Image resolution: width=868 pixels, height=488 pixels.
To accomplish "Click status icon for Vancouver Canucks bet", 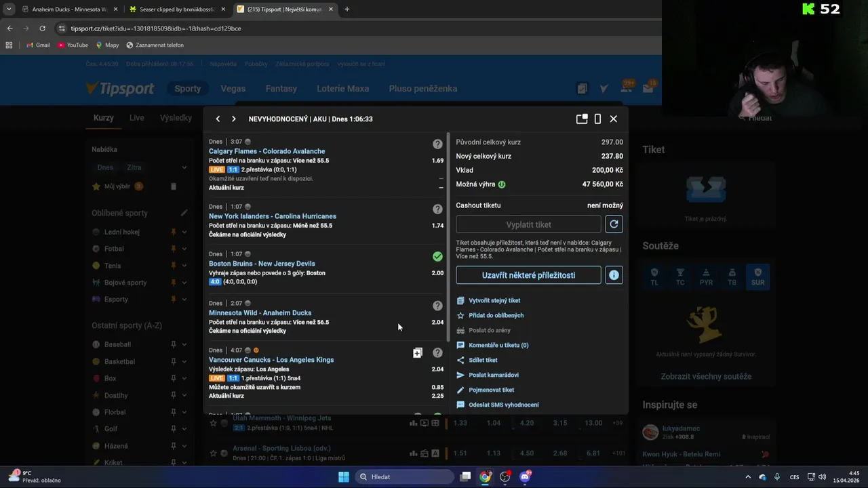I will 437,352.
